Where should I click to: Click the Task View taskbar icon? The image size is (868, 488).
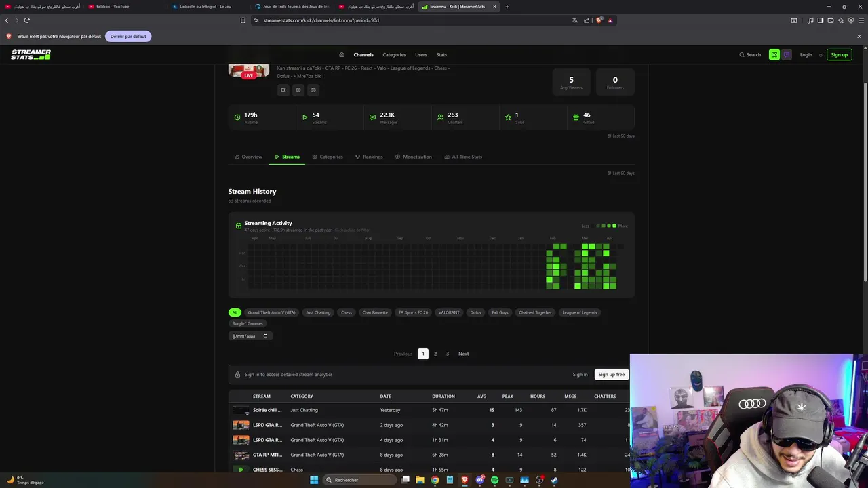405,480
